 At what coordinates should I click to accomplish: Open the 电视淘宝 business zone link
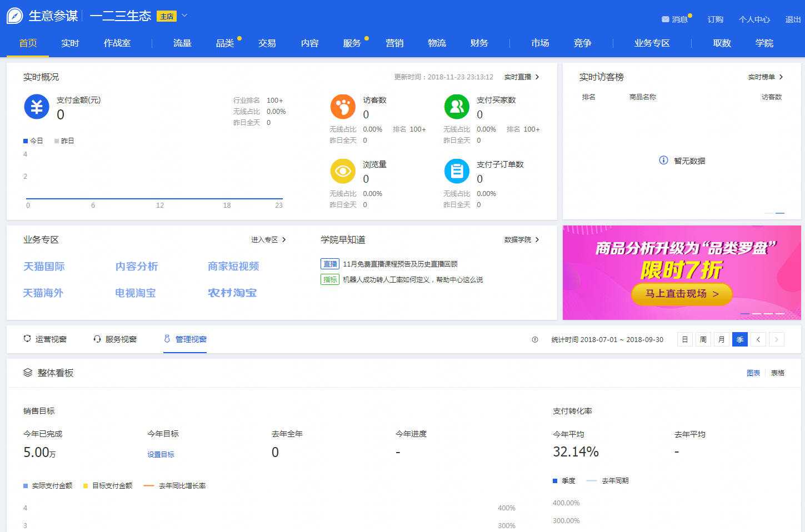click(136, 293)
